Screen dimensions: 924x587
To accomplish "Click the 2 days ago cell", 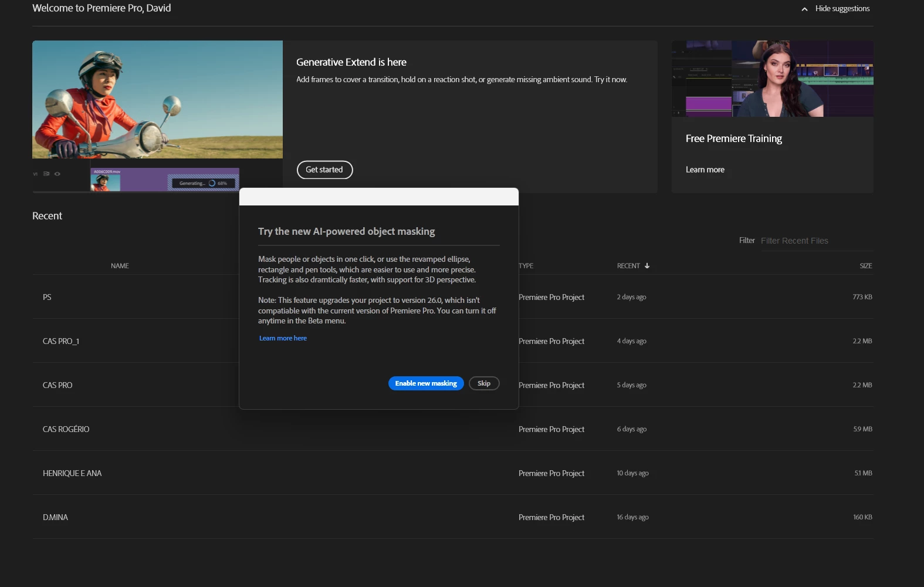I will click(x=631, y=297).
